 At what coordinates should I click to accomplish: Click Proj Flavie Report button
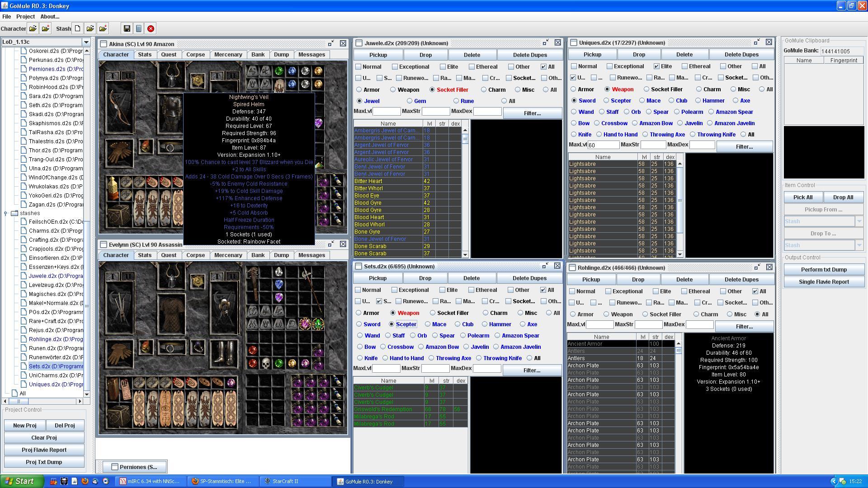coord(44,450)
